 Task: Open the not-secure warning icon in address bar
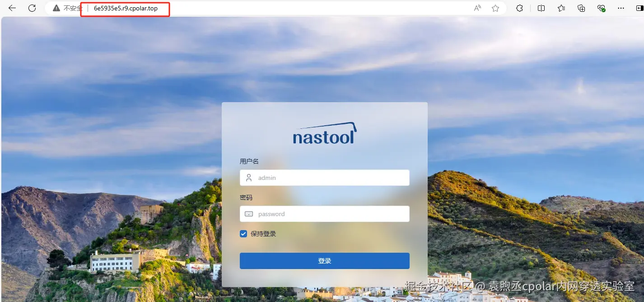(x=56, y=8)
